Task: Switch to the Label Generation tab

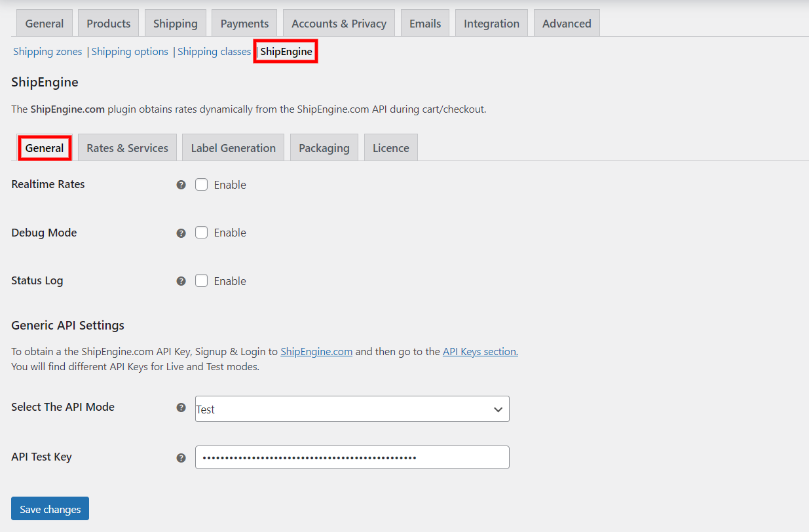Action: tap(233, 148)
